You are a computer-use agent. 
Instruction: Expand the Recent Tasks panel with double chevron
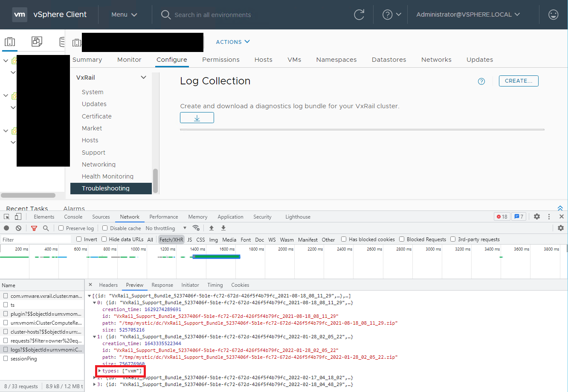[560, 208]
